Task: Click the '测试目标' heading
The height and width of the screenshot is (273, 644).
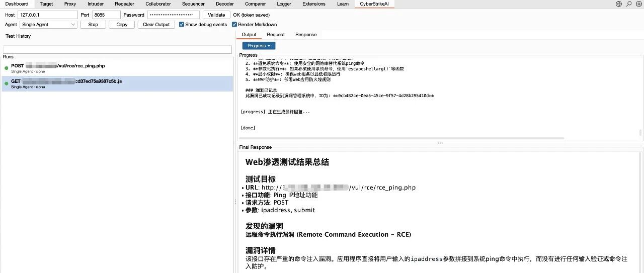Action: 260,179
